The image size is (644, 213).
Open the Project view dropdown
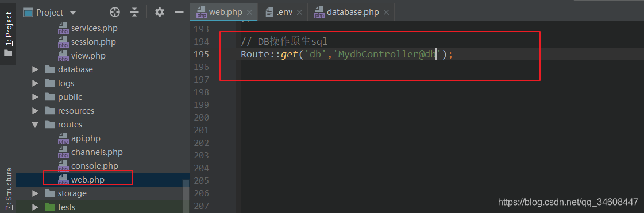(x=73, y=13)
